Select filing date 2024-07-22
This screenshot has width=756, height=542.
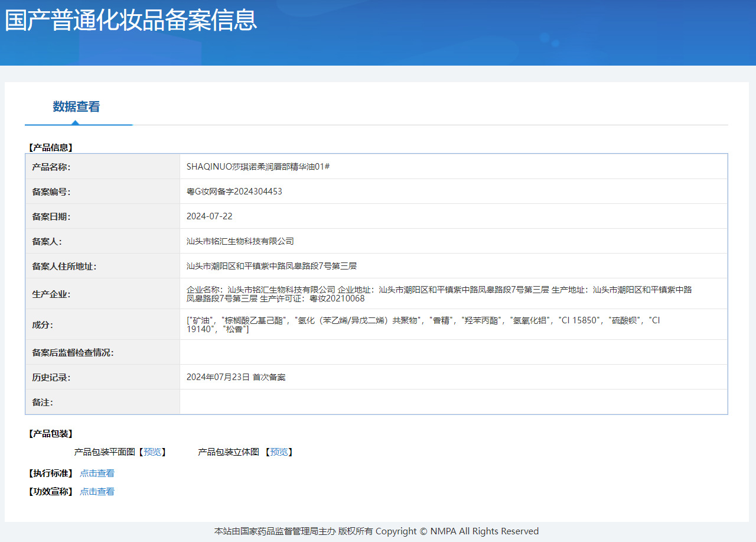coord(209,216)
